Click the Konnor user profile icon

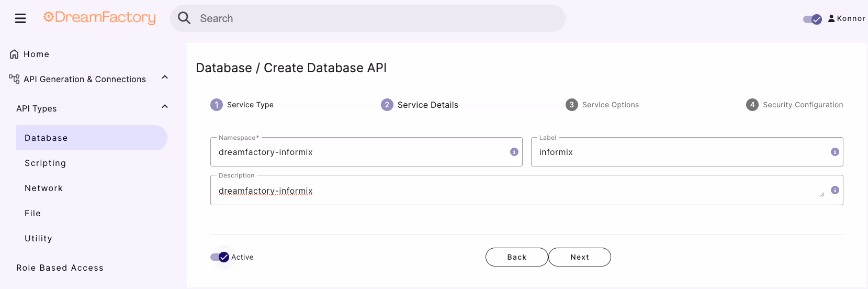pyautogui.click(x=831, y=18)
